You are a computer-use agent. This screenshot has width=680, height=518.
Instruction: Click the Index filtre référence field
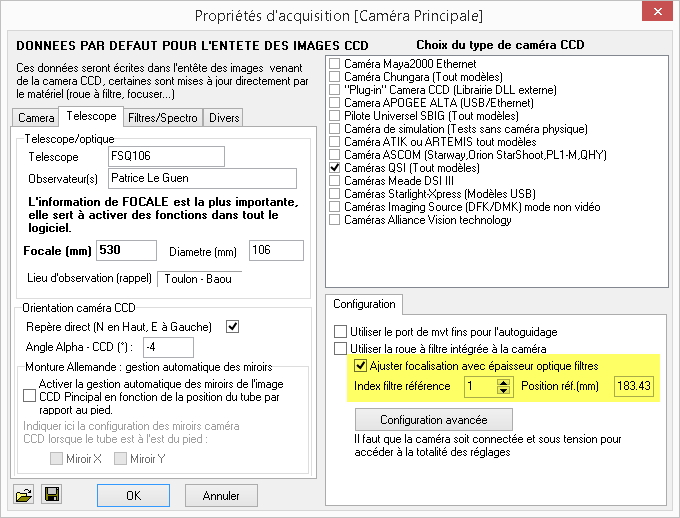click(481, 386)
